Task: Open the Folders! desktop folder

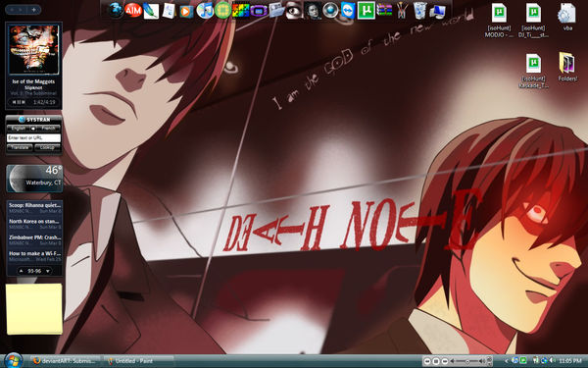Action: click(x=567, y=68)
